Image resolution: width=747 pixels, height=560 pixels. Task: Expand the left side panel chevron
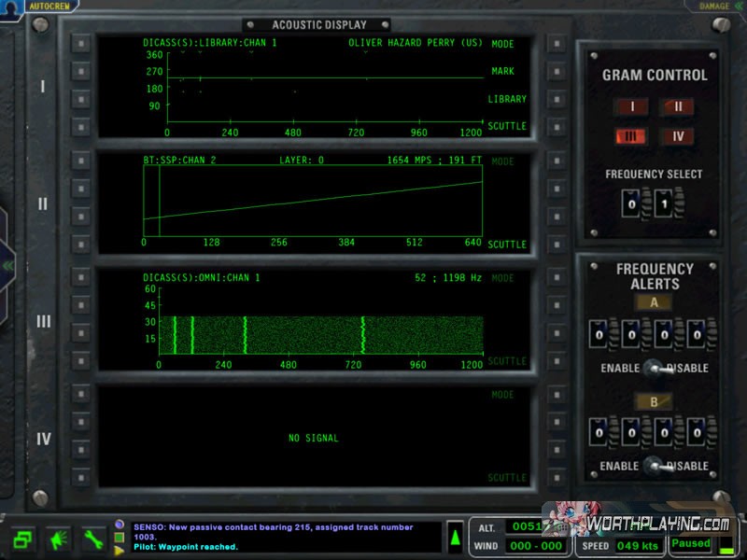coord(7,265)
